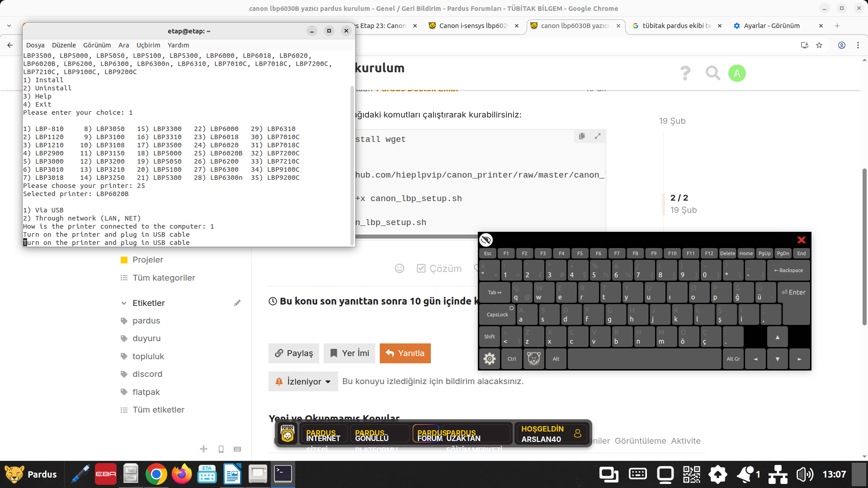
Task: Open the Chrome tab list dropdown arrow
Action: point(9,26)
